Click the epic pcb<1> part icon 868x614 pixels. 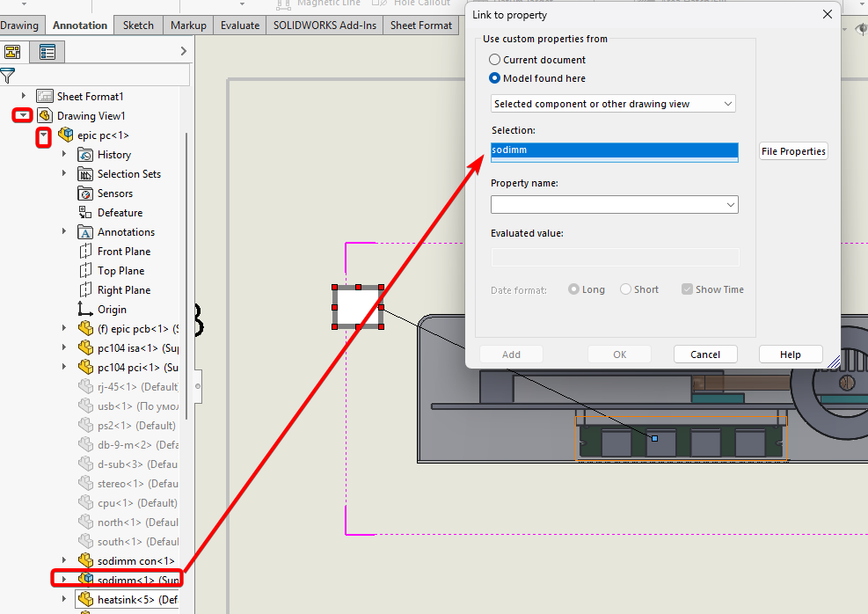tap(86, 328)
